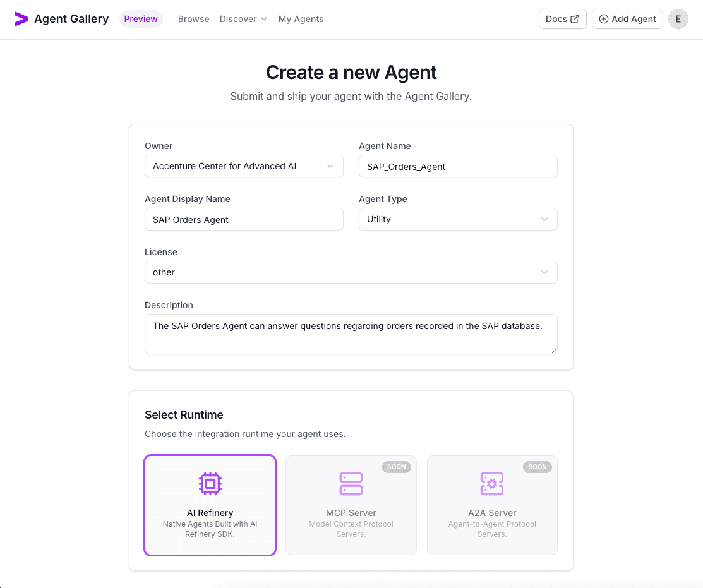Select the AI Refinery runtime card
The image size is (703, 588).
pos(210,505)
